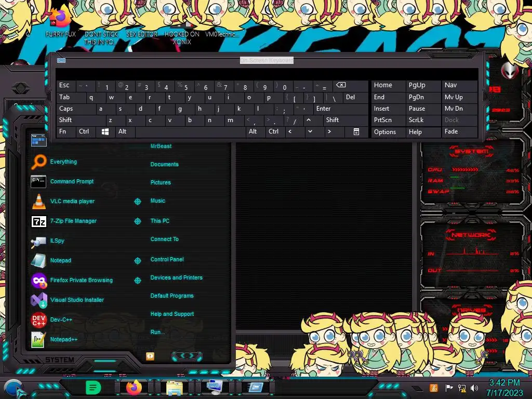Open network tray icon
This screenshot has width=532, height=399.
click(462, 388)
